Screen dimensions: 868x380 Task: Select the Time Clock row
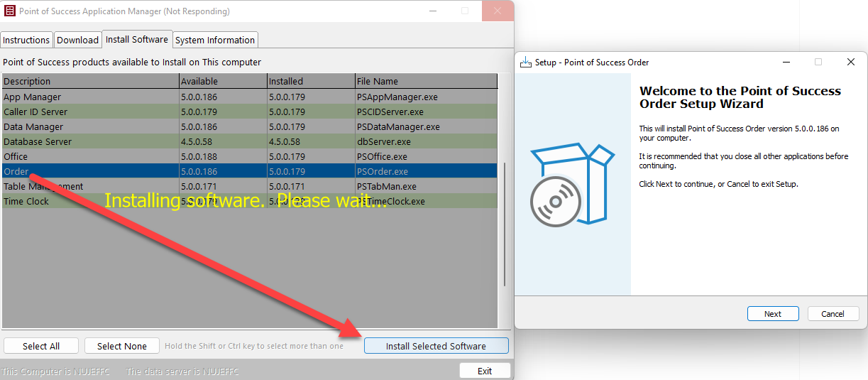click(x=250, y=201)
